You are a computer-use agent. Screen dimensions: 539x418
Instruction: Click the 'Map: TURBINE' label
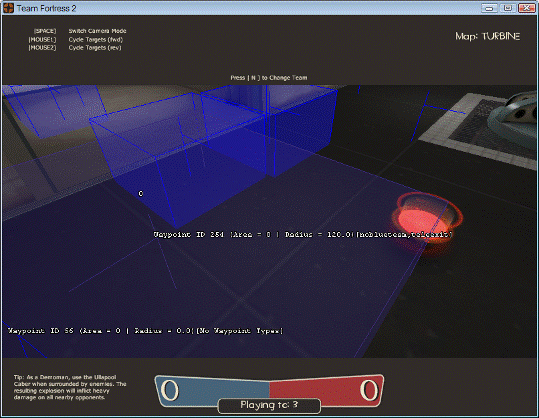(487, 36)
